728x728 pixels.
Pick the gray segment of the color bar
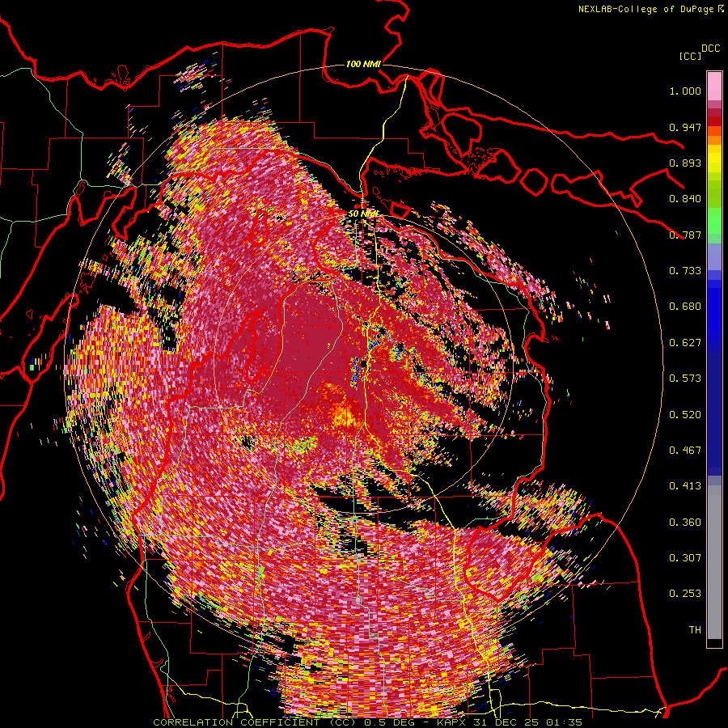(x=714, y=562)
